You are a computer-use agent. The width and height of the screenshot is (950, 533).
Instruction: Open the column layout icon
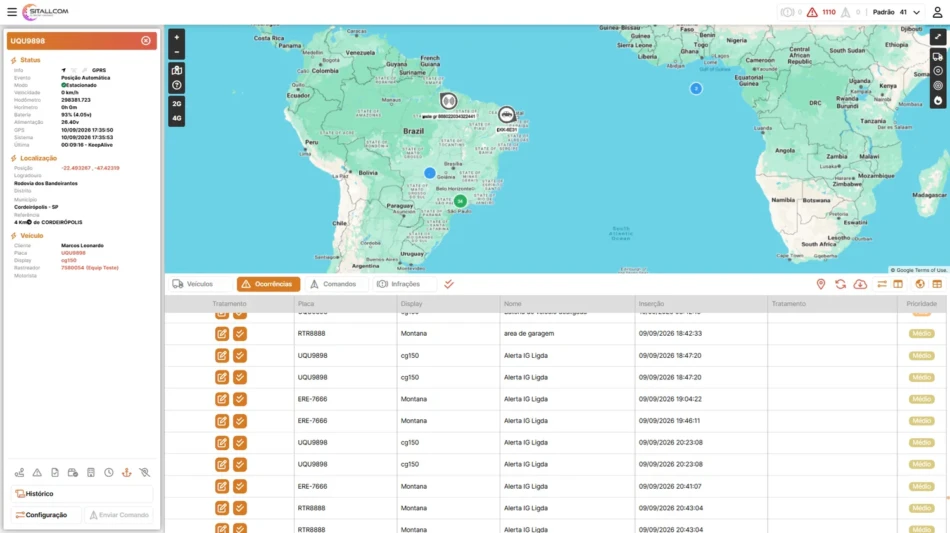(898, 284)
